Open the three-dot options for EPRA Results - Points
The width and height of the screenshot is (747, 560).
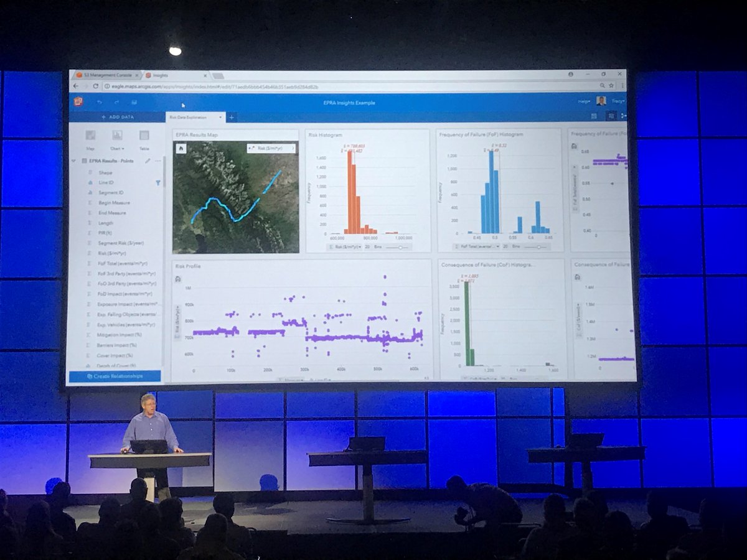click(157, 161)
